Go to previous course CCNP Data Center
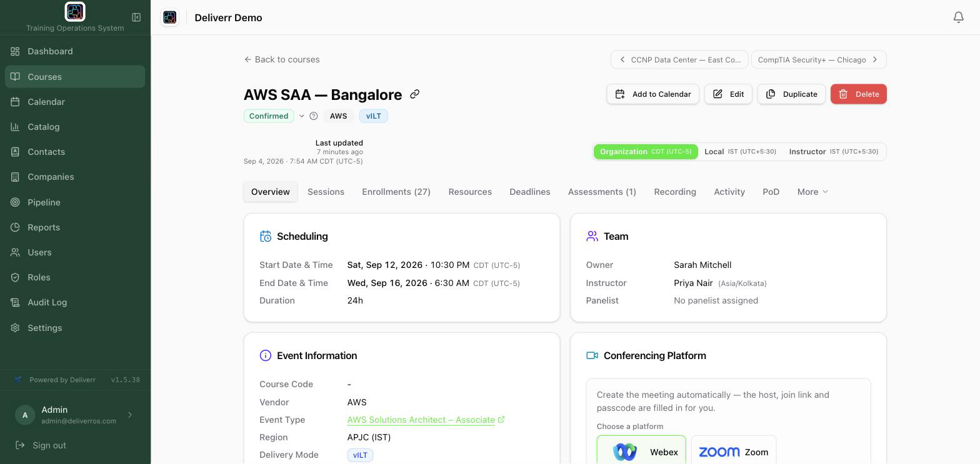Screen dimensions: 980x464 (x=679, y=59)
